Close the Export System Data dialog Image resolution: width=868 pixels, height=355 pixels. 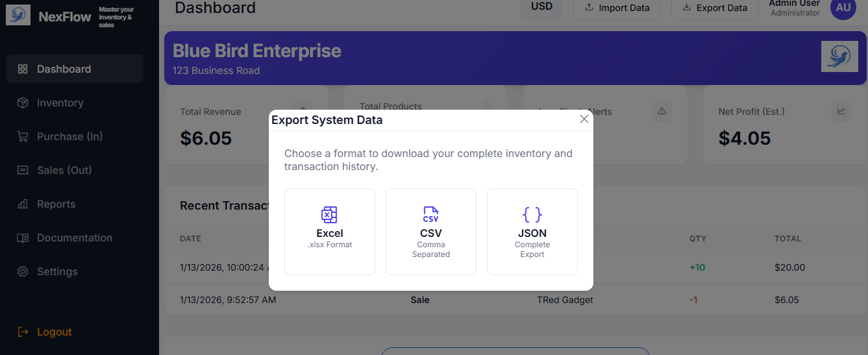[584, 119]
